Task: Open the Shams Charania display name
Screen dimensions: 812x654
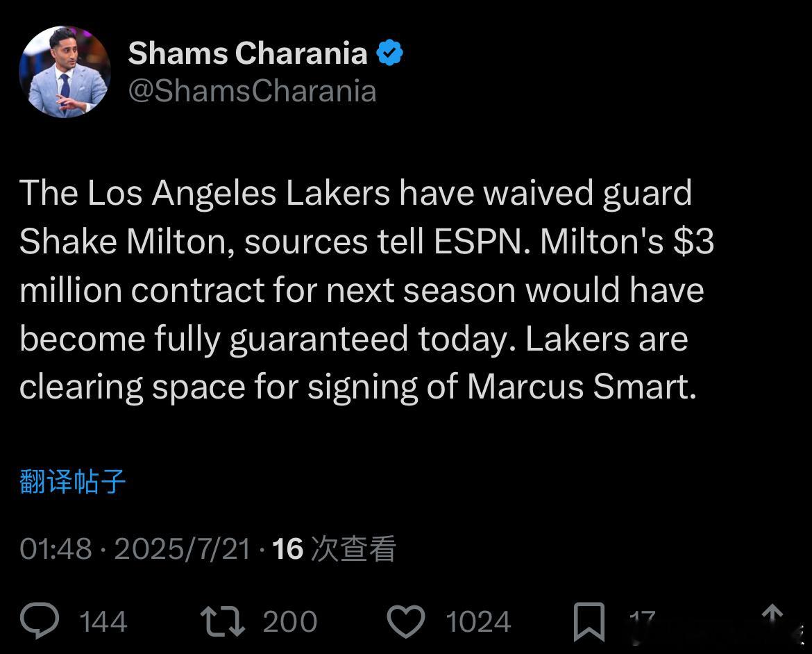Action: click(248, 53)
